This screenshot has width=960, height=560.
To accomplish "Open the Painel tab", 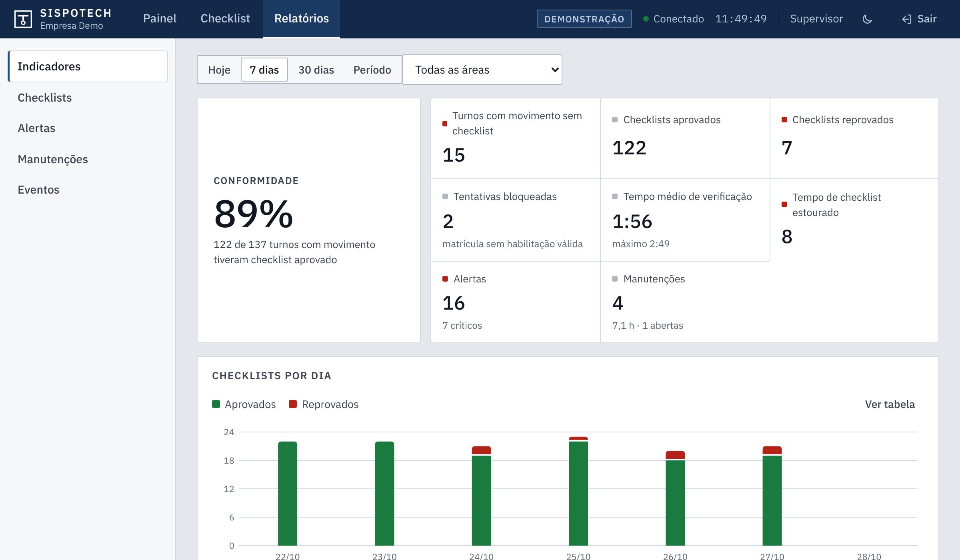I will tap(160, 19).
